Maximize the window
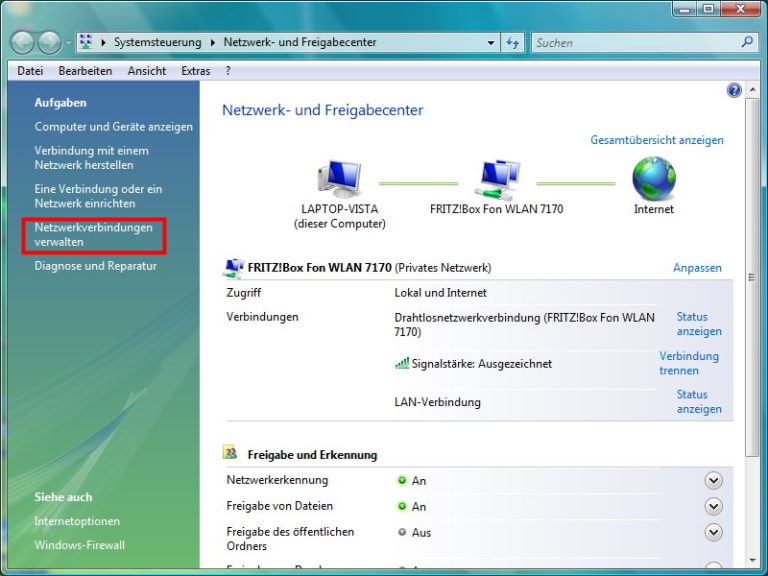Image resolution: width=768 pixels, height=576 pixels. (x=708, y=9)
